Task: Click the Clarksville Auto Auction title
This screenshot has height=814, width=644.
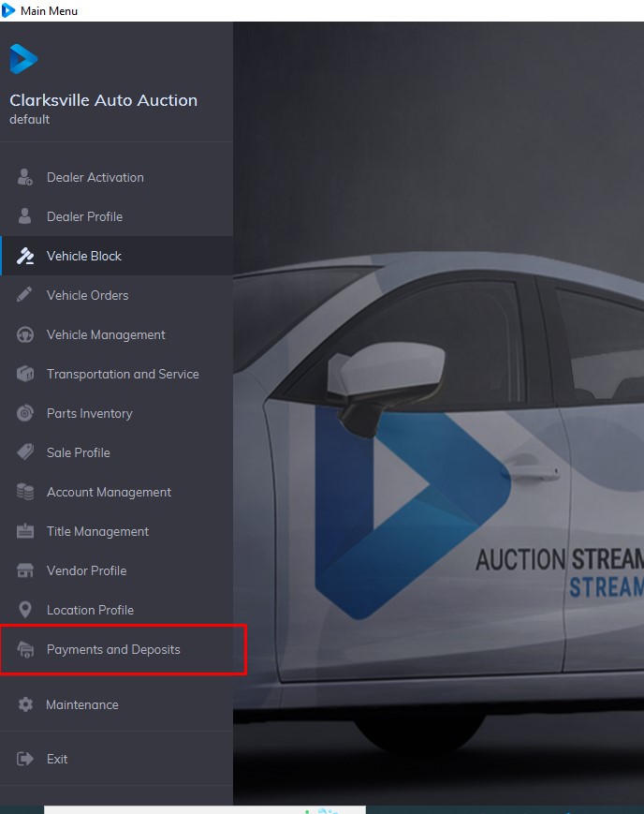Action: coord(103,100)
